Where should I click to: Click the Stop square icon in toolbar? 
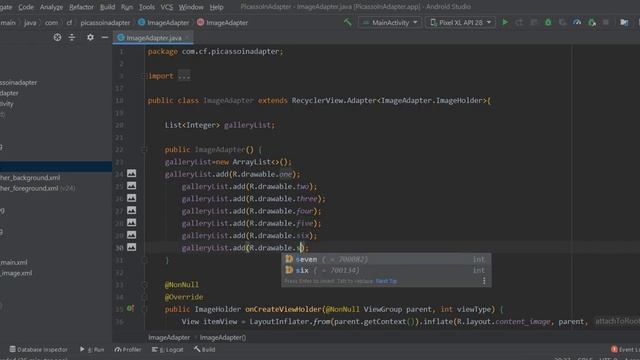click(606, 22)
